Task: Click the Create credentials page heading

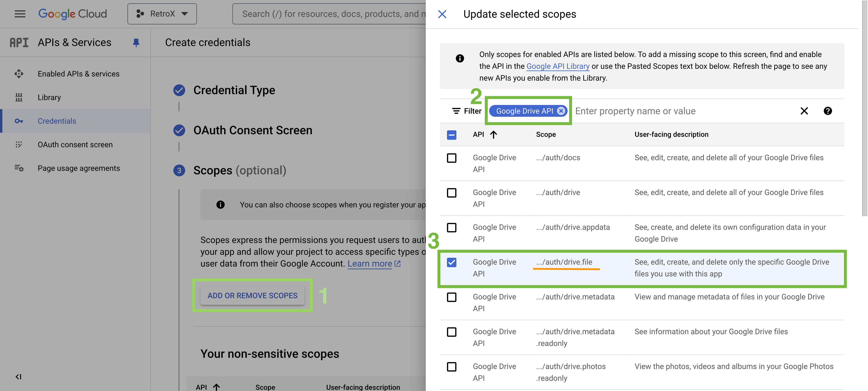Action: point(208,42)
